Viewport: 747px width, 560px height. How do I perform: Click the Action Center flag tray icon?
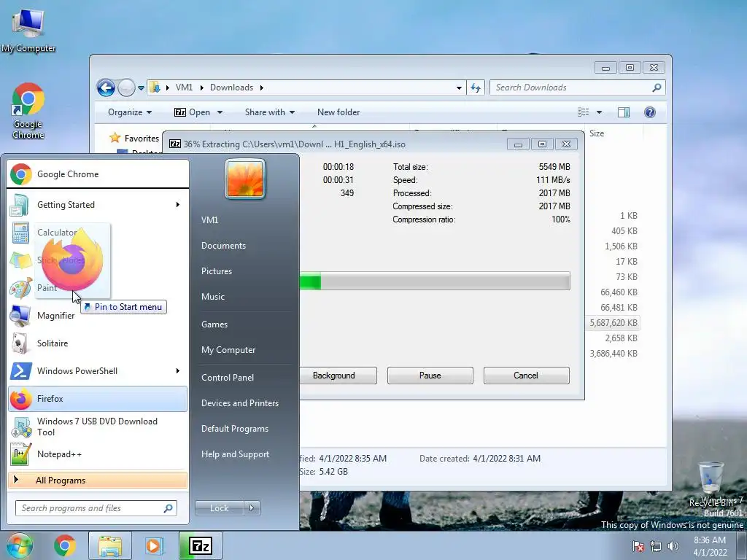click(x=638, y=546)
